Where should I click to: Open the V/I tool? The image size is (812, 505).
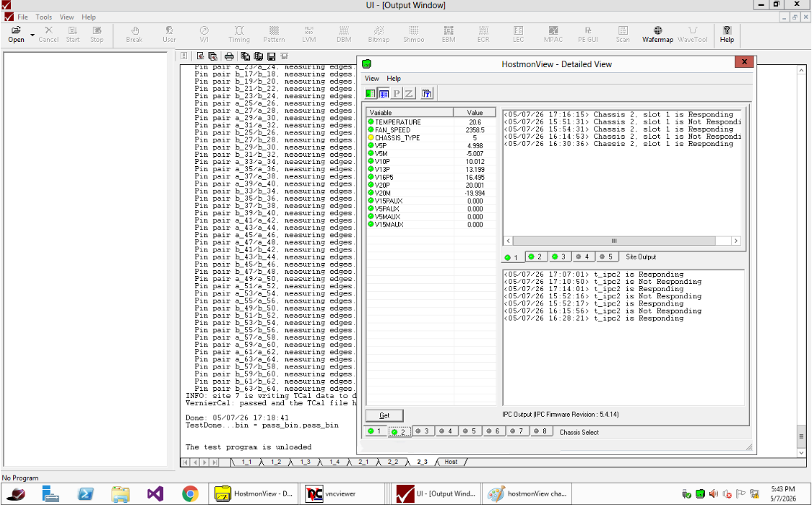click(x=204, y=34)
